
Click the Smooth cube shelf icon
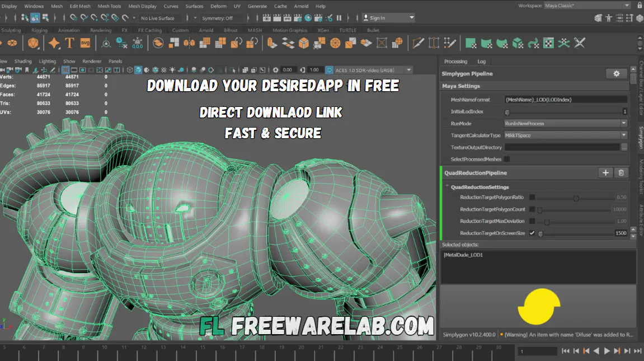[303, 43]
